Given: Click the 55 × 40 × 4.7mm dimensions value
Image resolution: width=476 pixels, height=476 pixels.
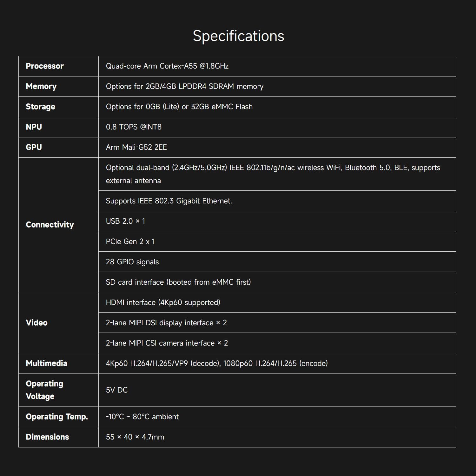Looking at the screenshot, I should pyautogui.click(x=135, y=437).
